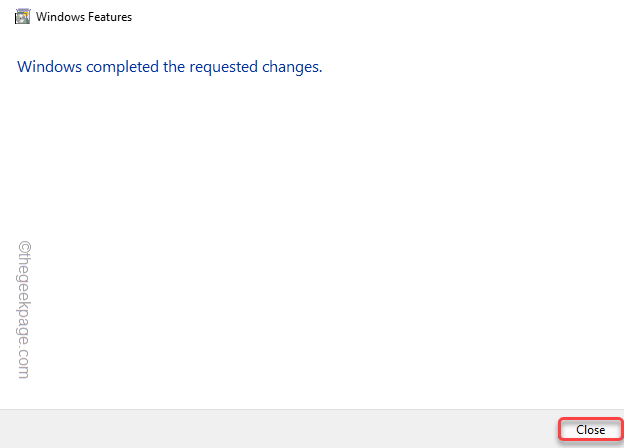The image size is (624, 448).
Task: Click the separator line above the footer
Action: [312, 409]
